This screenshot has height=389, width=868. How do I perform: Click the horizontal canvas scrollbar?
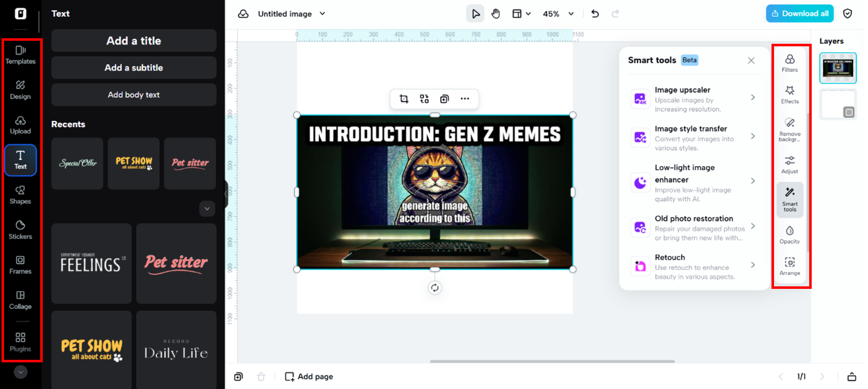(x=552, y=361)
